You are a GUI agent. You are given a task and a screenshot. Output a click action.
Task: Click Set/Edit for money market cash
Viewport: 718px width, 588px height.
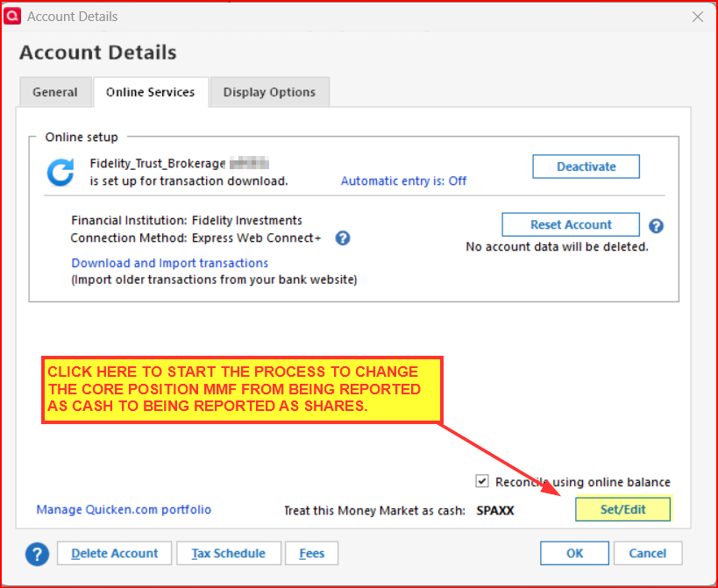(x=622, y=509)
